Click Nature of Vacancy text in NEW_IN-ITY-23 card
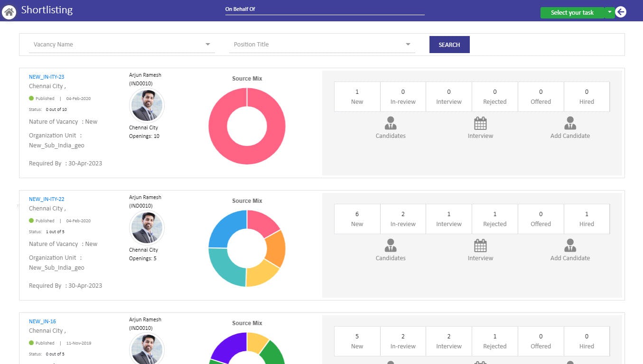Screen dimensions: 643x364 pos(63,122)
